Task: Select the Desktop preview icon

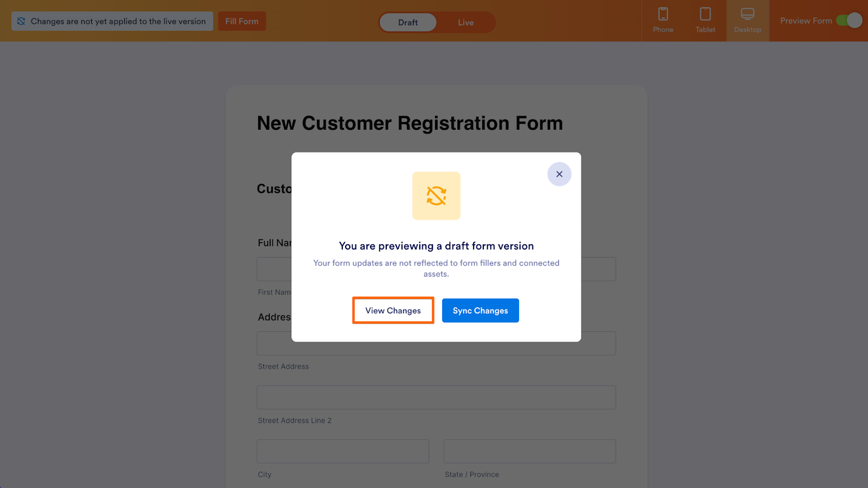Action: (748, 20)
